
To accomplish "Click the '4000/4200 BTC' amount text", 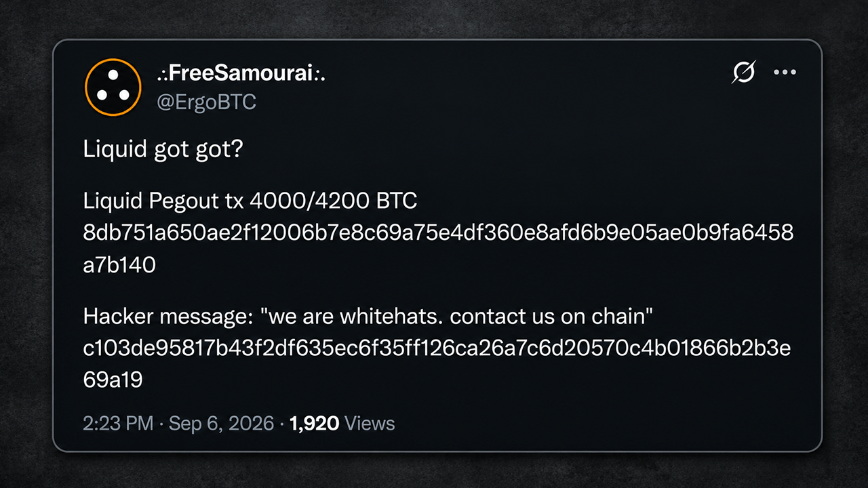I will pyautogui.click(x=334, y=201).
